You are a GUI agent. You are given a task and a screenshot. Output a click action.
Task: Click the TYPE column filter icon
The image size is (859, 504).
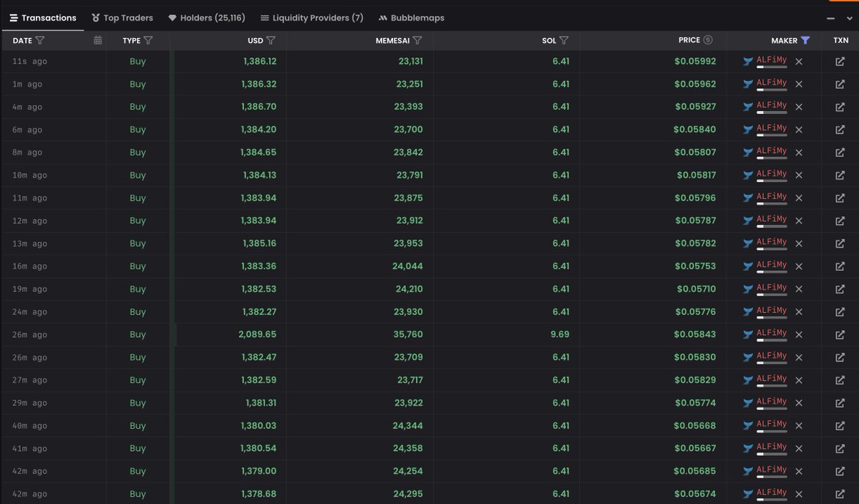148,41
